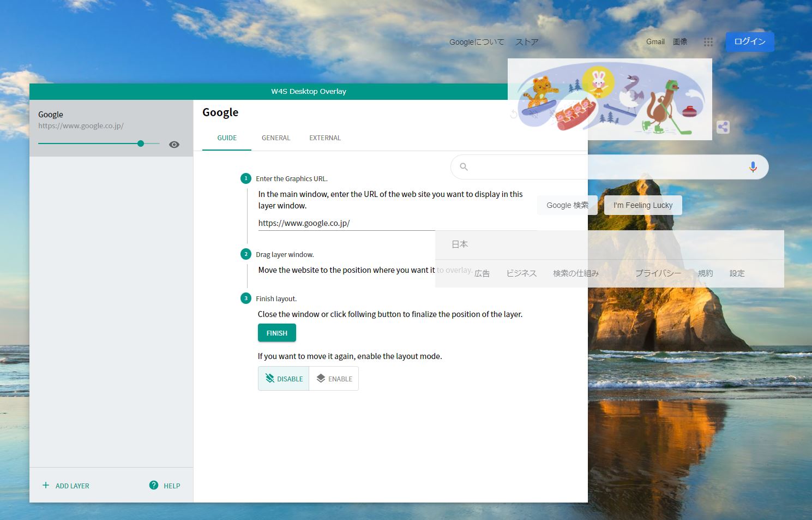Screen dimensions: 812x520
Task: Click the FINISH button
Action: [277, 333]
